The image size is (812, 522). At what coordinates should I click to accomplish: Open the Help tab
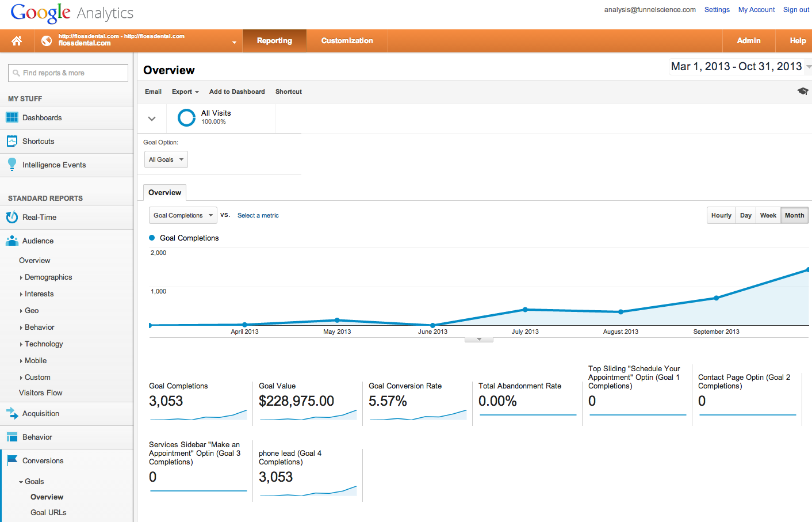(798, 41)
